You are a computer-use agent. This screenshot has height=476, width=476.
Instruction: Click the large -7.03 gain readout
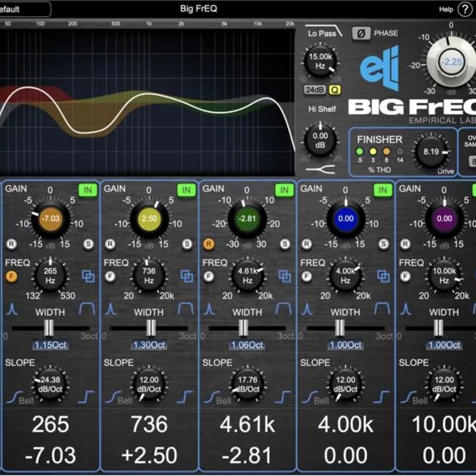point(50,456)
